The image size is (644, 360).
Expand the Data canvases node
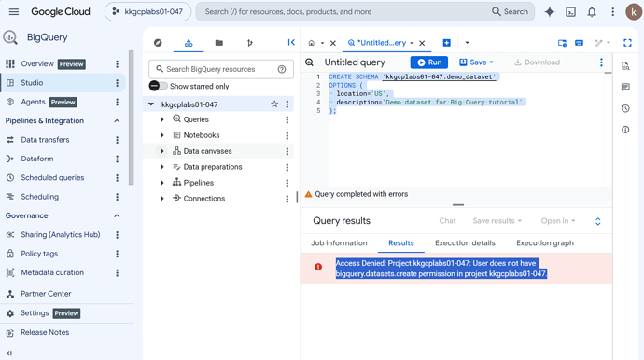(161, 151)
